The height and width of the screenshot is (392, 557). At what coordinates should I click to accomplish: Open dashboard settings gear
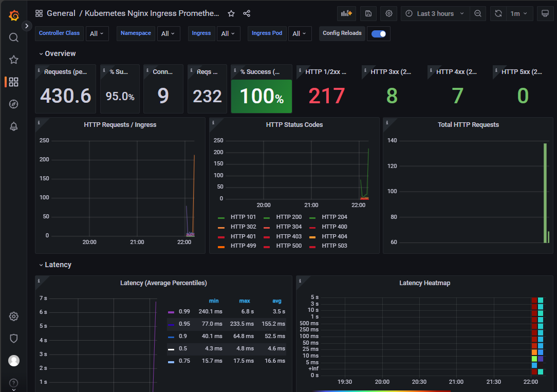388,13
